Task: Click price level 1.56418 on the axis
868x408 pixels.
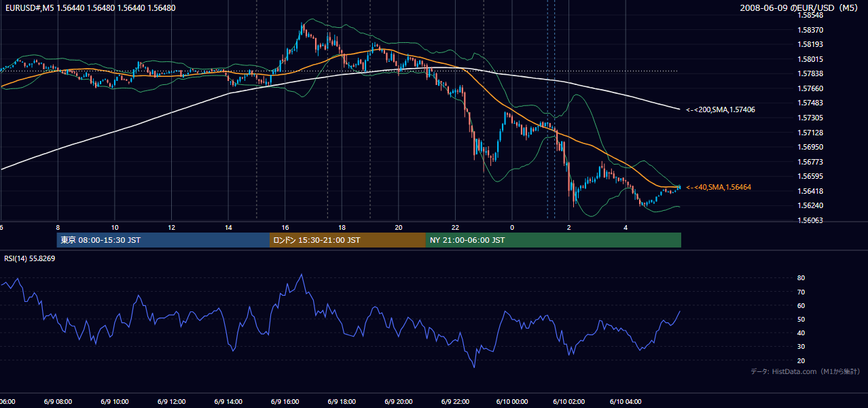Action: 811,191
